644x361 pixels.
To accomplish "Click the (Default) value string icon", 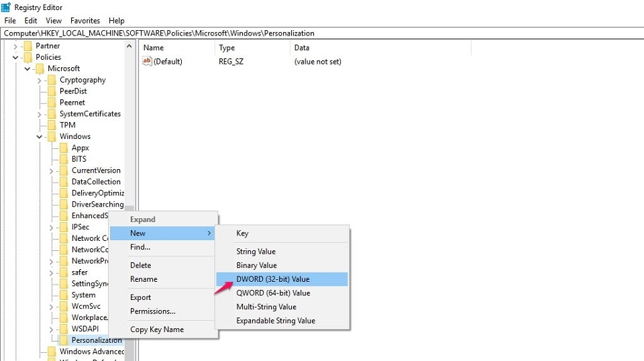I will coord(147,61).
